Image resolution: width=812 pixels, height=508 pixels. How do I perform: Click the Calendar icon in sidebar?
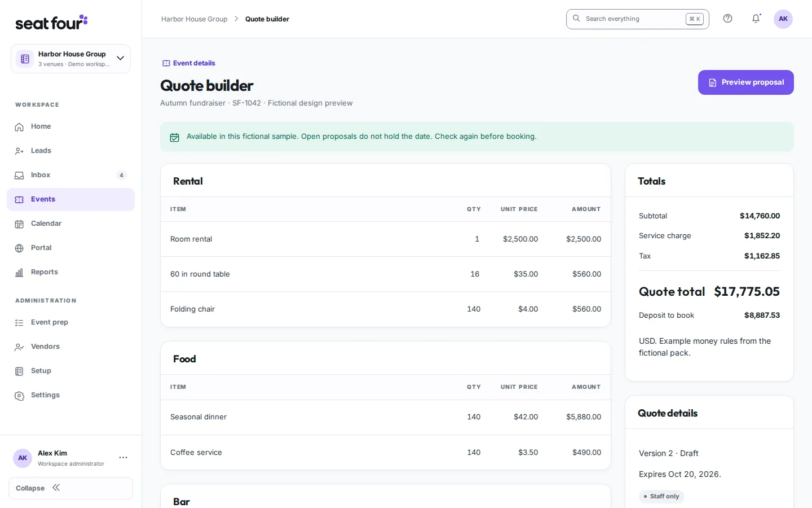pyautogui.click(x=19, y=224)
